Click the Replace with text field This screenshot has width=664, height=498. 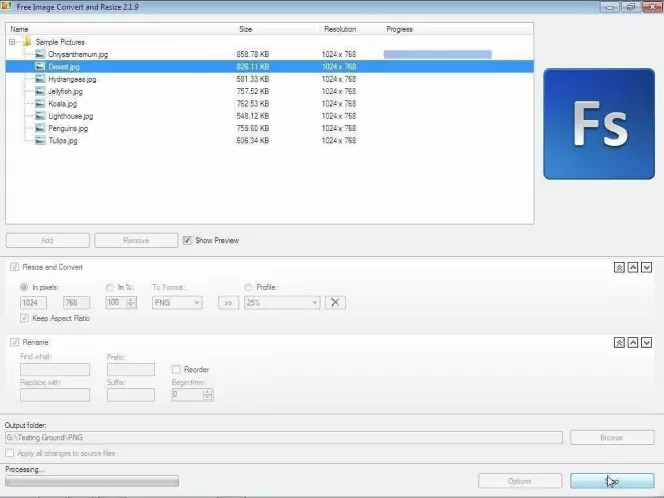[55, 395]
